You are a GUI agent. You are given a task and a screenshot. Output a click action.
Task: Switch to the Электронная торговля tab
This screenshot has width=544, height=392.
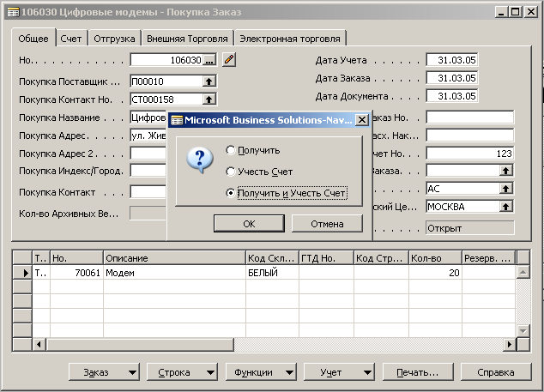click(290, 39)
